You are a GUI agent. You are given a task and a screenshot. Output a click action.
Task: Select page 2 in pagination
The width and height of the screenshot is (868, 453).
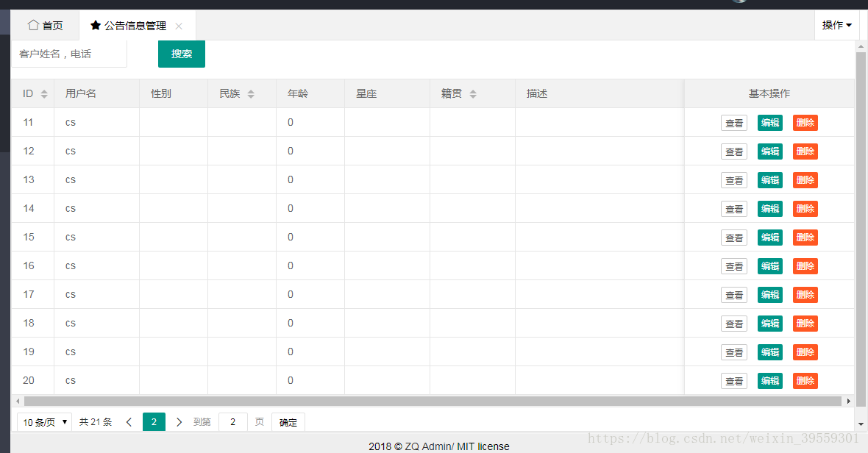(x=154, y=422)
